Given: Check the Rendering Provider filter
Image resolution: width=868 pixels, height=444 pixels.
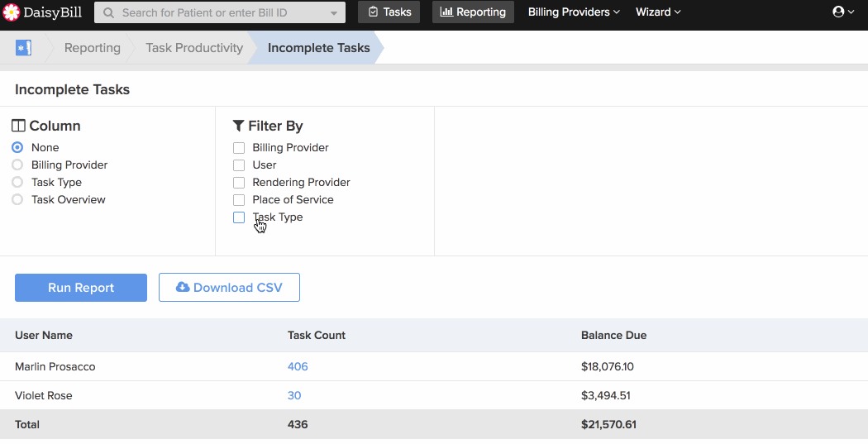Looking at the screenshot, I should (x=239, y=183).
